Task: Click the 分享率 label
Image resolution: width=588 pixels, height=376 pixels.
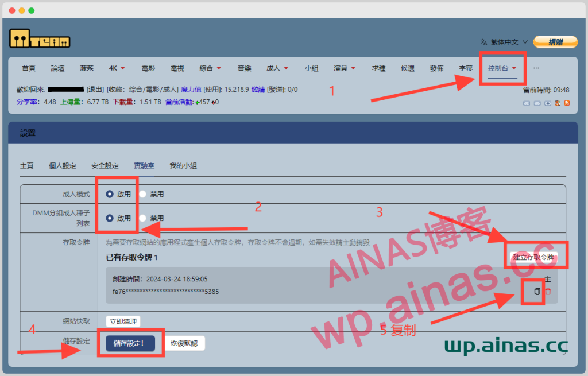Action: pos(28,102)
